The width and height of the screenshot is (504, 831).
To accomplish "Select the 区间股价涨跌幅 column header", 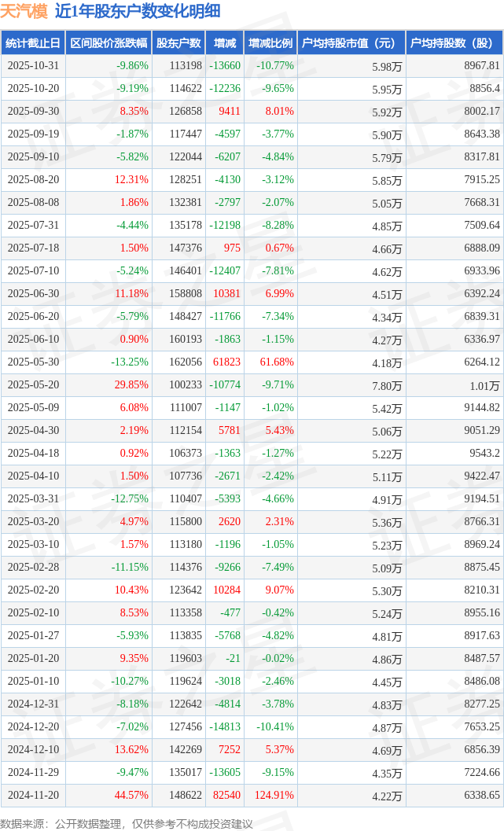I will (x=108, y=43).
